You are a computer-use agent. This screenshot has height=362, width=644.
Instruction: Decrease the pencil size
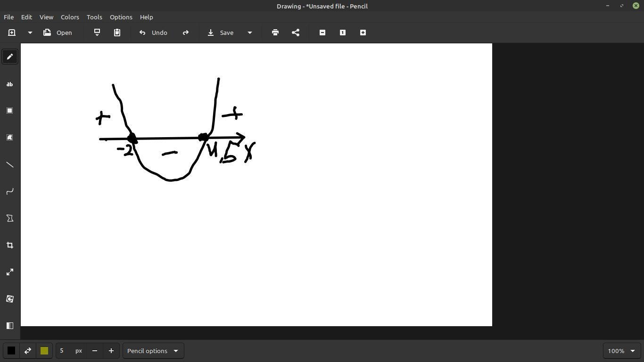pos(95,351)
